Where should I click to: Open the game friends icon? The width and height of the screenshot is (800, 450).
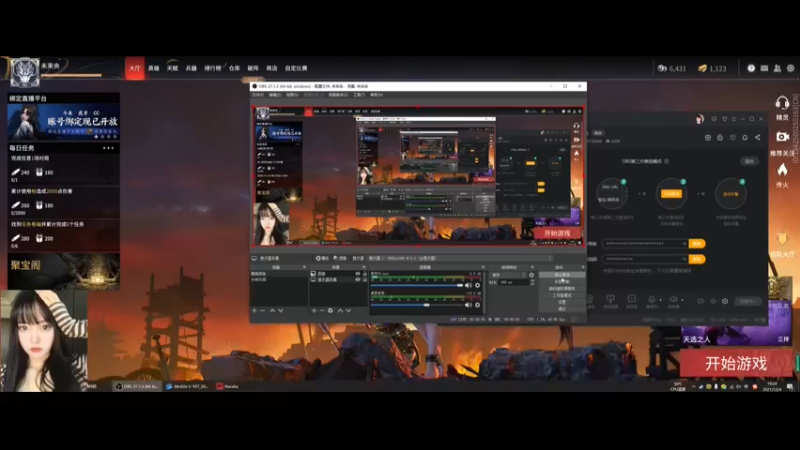(777, 68)
